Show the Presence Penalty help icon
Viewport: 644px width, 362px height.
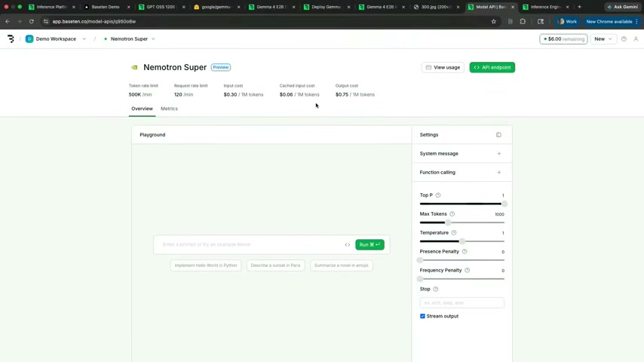click(465, 251)
